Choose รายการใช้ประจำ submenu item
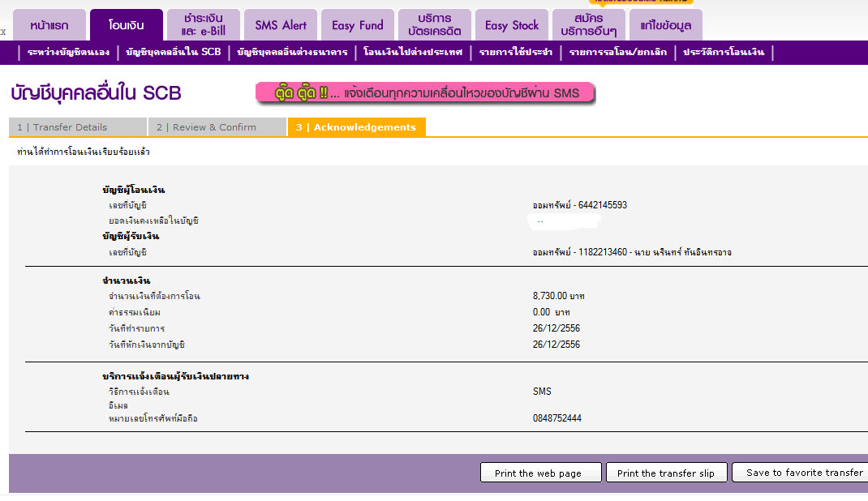 [515, 52]
